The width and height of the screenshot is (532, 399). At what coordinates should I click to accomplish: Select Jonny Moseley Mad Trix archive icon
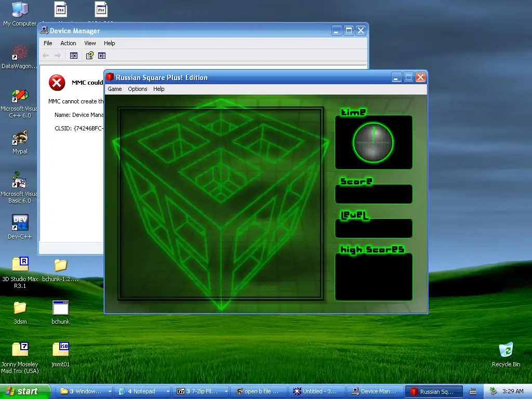tap(20, 358)
